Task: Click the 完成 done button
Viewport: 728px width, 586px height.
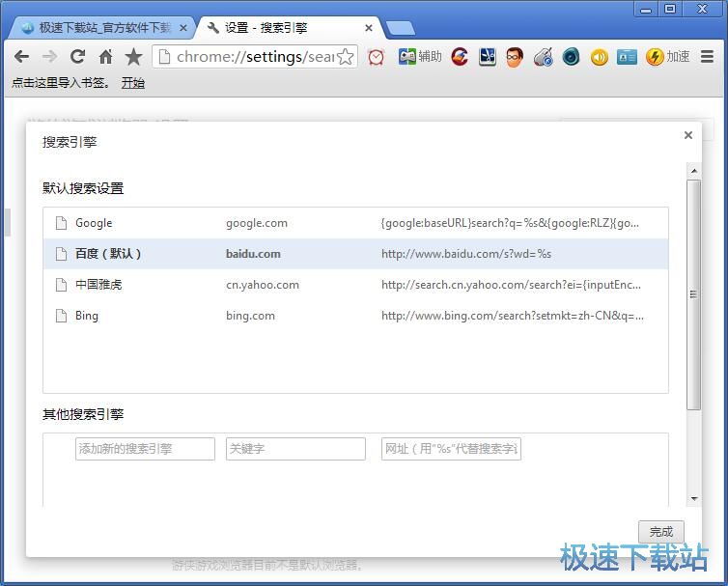Action: [661, 532]
